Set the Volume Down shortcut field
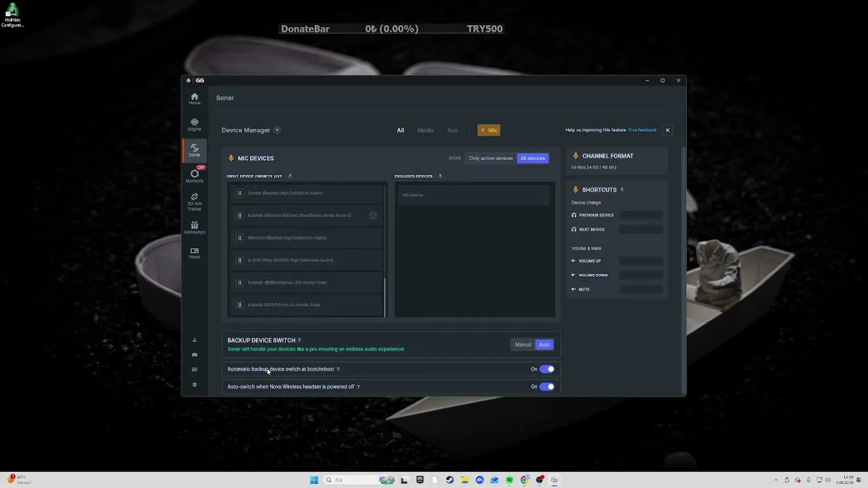This screenshot has width=868, height=488. pos(641,275)
